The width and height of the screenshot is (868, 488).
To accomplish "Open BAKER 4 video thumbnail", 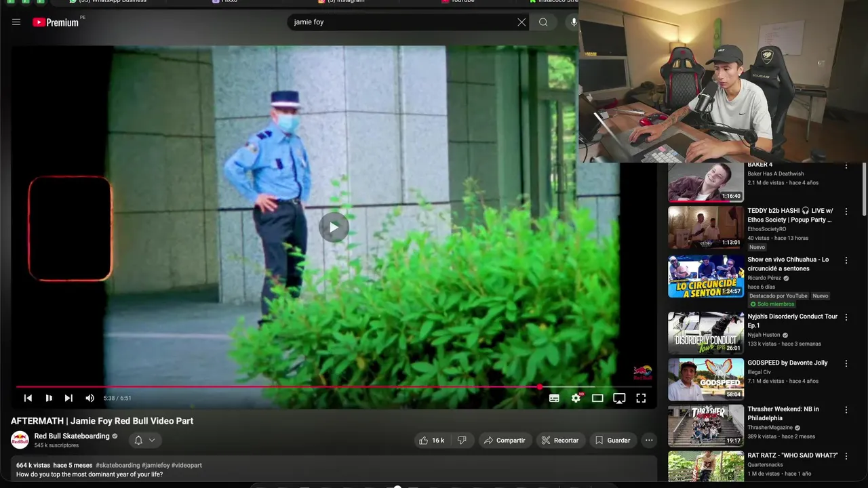I will click(706, 182).
